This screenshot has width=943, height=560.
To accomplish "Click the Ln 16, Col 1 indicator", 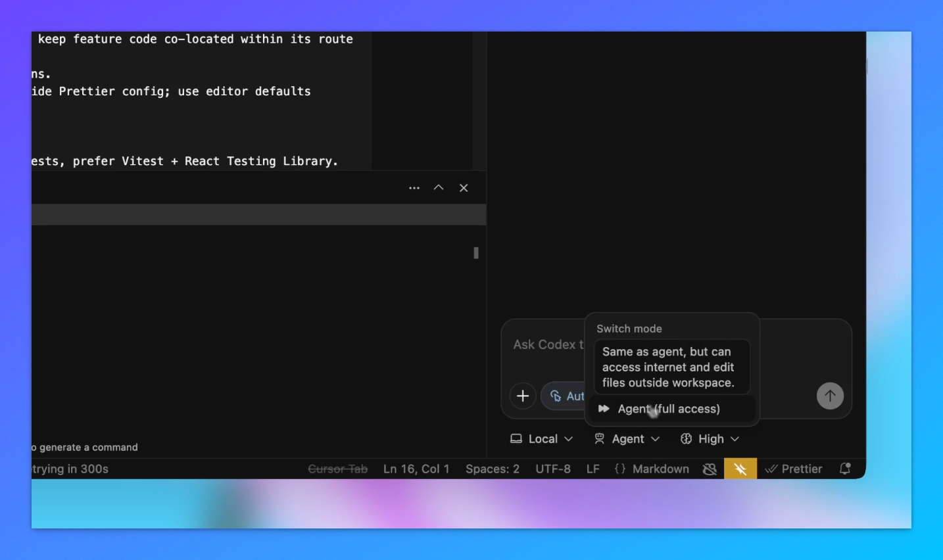I will pos(416,469).
